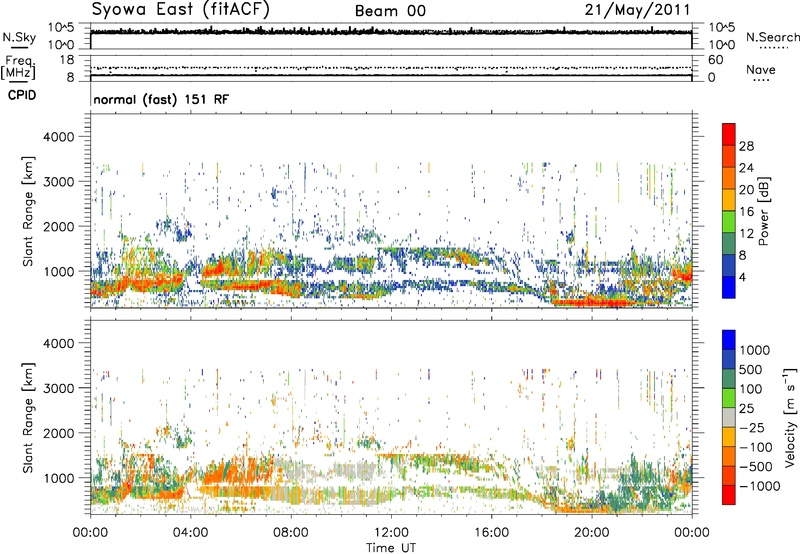Click the yellow 16-20 dB power swatch
The width and height of the screenshot is (800, 554).
point(729,200)
